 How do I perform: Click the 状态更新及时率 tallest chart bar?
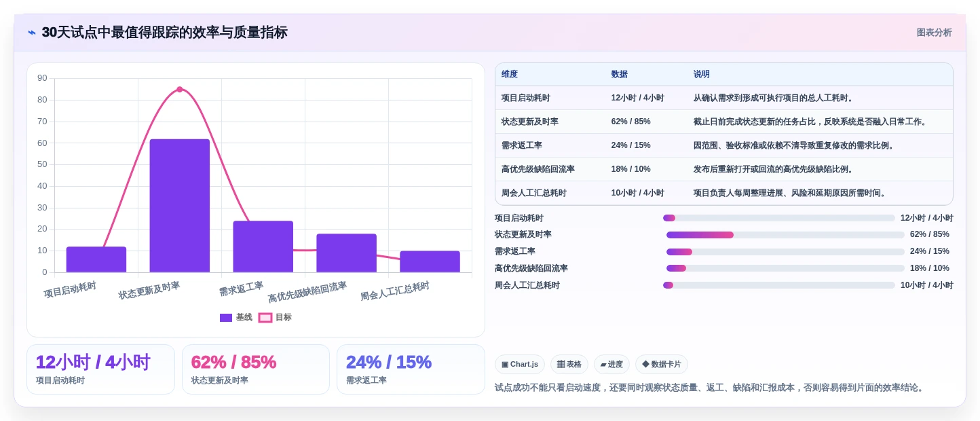click(x=180, y=206)
